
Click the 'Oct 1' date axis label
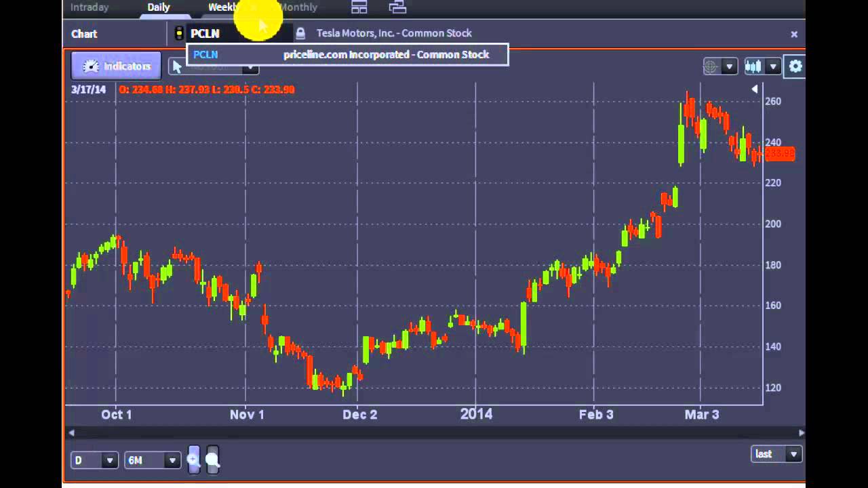tap(117, 414)
